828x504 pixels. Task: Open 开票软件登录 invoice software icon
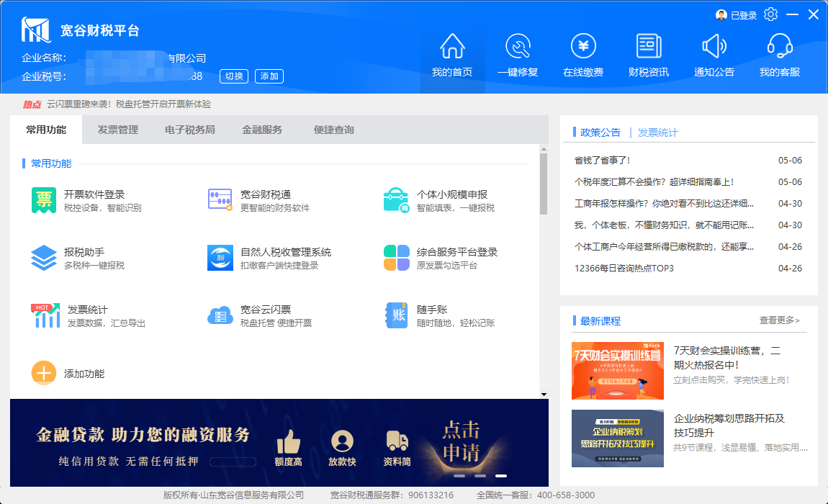click(44, 200)
